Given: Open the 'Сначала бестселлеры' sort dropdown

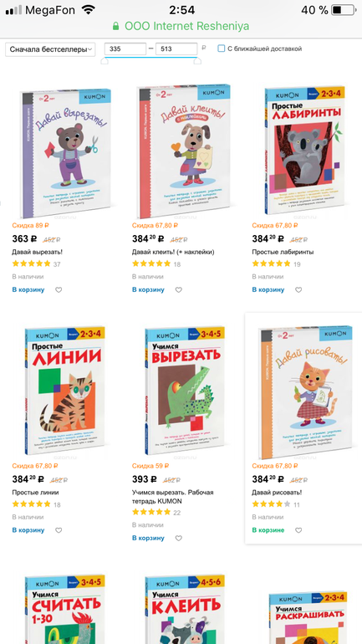Looking at the screenshot, I should [x=50, y=49].
